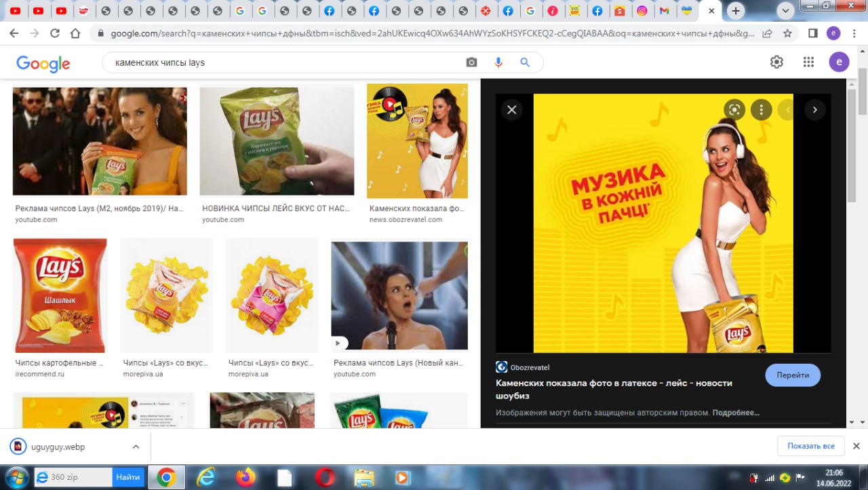Expand the tab search dropdown

(785, 11)
